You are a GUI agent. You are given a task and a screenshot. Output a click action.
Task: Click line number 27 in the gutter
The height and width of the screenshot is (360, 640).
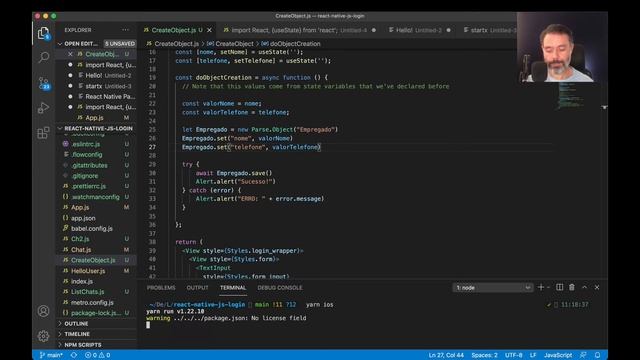[152, 147]
